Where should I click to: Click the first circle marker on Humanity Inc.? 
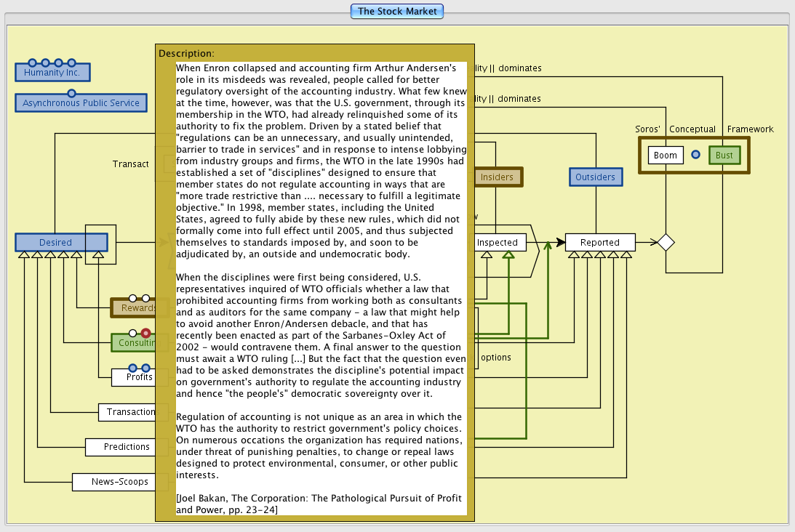32,63
